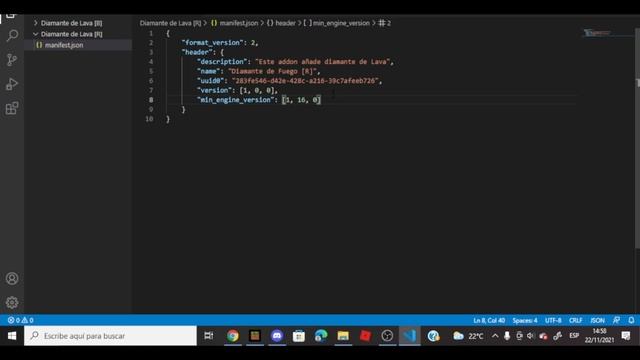
Task: Click Diamante de Lava [R] breadcrumb
Action: point(170,23)
